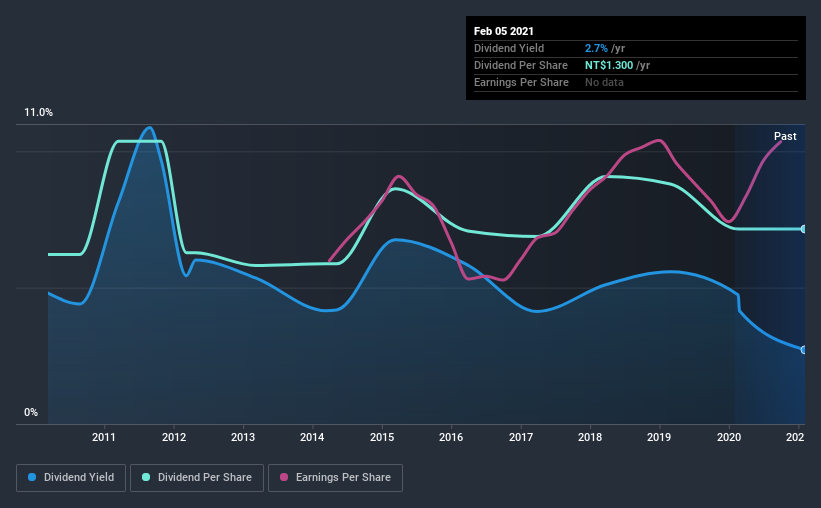
Task: Click the 2013 x-axis label
Action: click(x=243, y=437)
